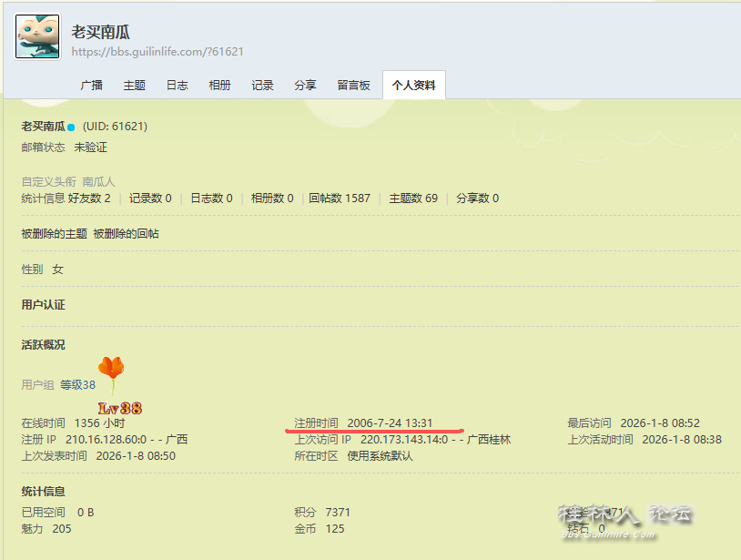This screenshot has height=560, width=741.
Task: Open the 记录 tab
Action: 262,85
